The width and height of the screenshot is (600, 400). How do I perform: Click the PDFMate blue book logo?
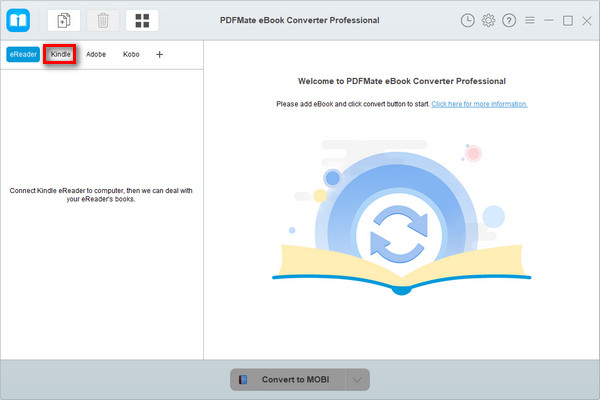click(18, 20)
